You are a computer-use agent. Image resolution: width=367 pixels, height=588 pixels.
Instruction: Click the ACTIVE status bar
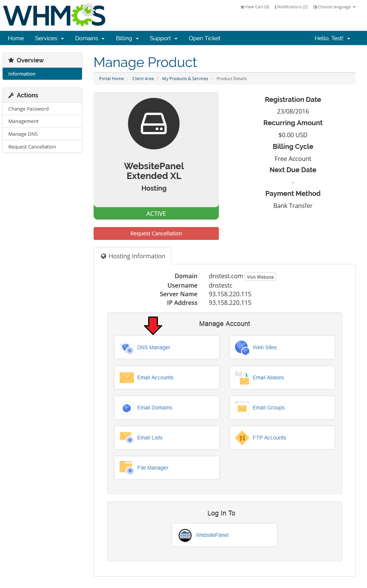[156, 214]
